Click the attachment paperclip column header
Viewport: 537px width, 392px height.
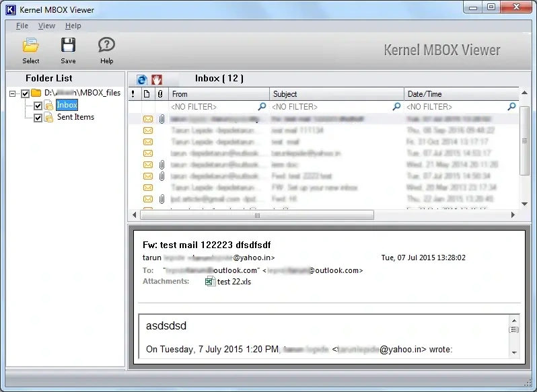pos(160,94)
